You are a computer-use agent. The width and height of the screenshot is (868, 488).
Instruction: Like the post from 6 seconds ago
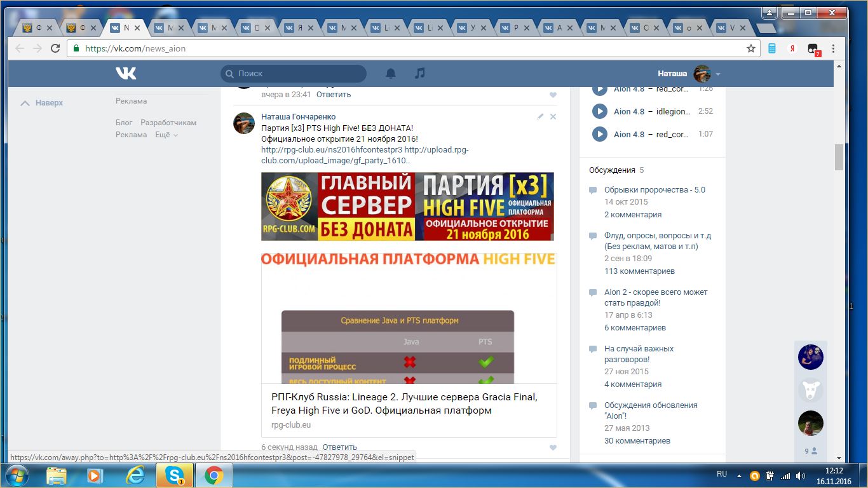553,447
